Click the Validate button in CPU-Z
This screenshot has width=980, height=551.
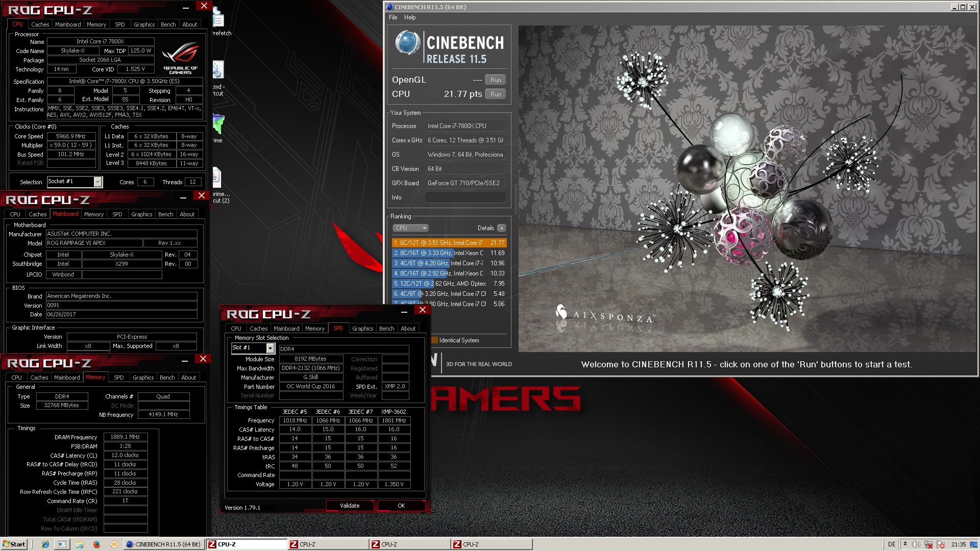(x=350, y=506)
